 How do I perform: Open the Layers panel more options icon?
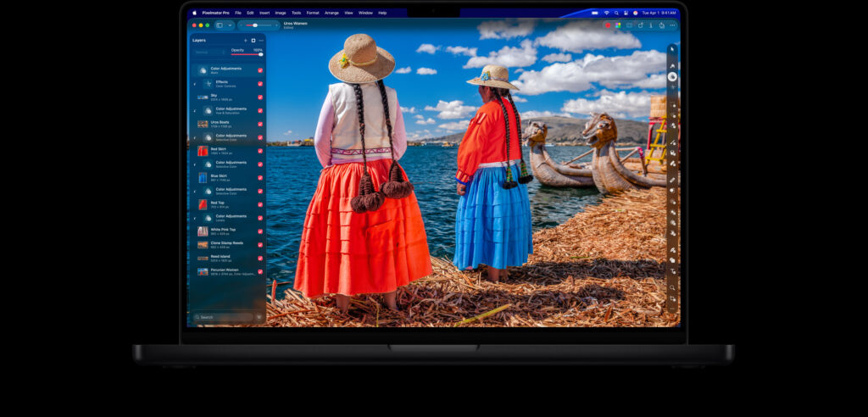[261, 40]
